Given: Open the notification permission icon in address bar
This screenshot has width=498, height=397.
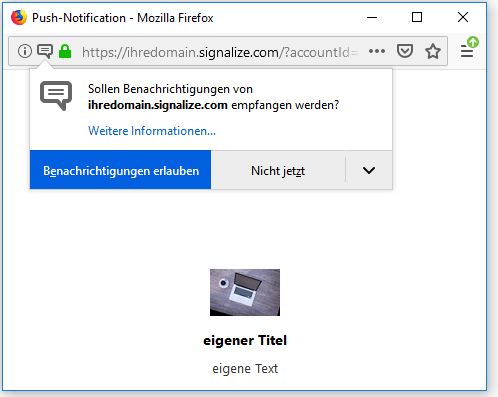Looking at the screenshot, I should coord(45,51).
